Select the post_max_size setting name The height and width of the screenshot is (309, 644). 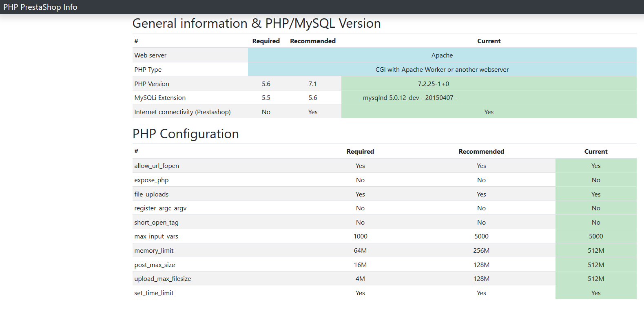pos(155,265)
